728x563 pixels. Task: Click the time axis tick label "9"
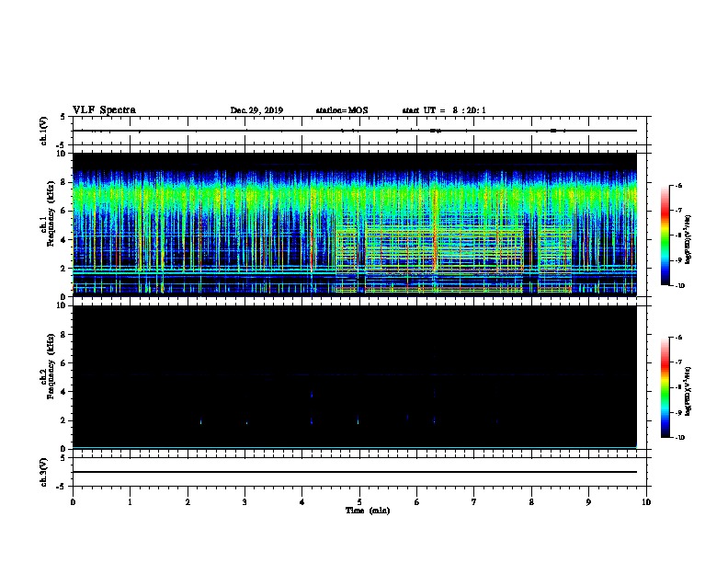(x=588, y=502)
